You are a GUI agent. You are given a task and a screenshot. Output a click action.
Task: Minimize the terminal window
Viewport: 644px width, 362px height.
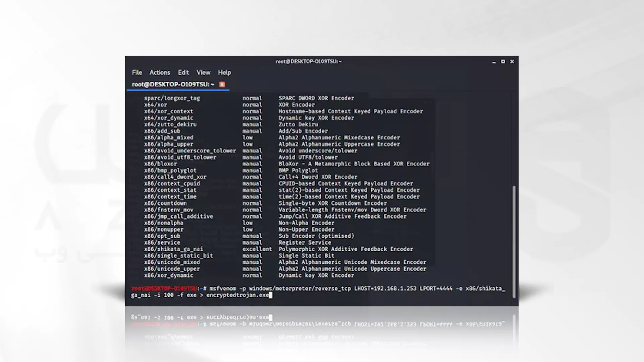tap(494, 62)
